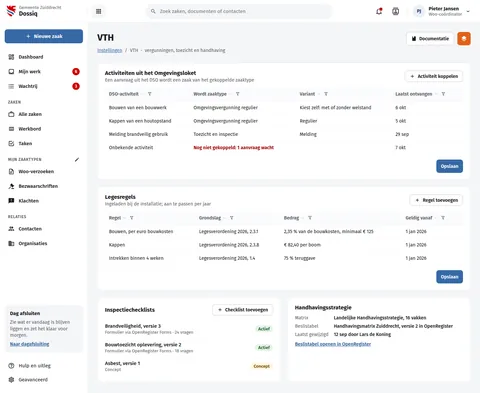Click the Bezwaarschriften gavel icon
This screenshot has height=393, width=480.
[x=11, y=186]
